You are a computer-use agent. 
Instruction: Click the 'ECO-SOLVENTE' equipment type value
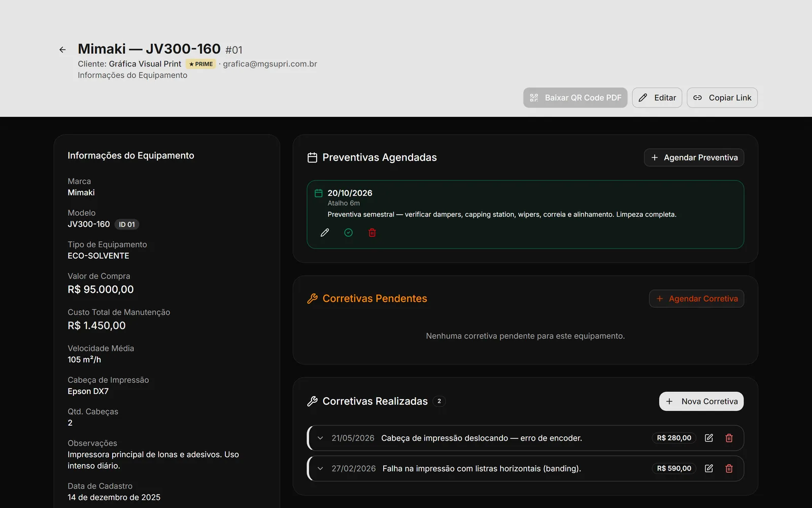[x=98, y=256]
